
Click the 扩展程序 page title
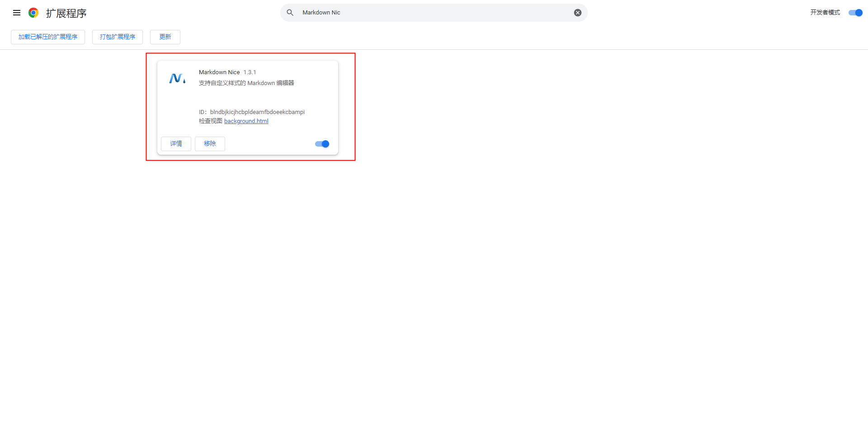[x=66, y=13]
